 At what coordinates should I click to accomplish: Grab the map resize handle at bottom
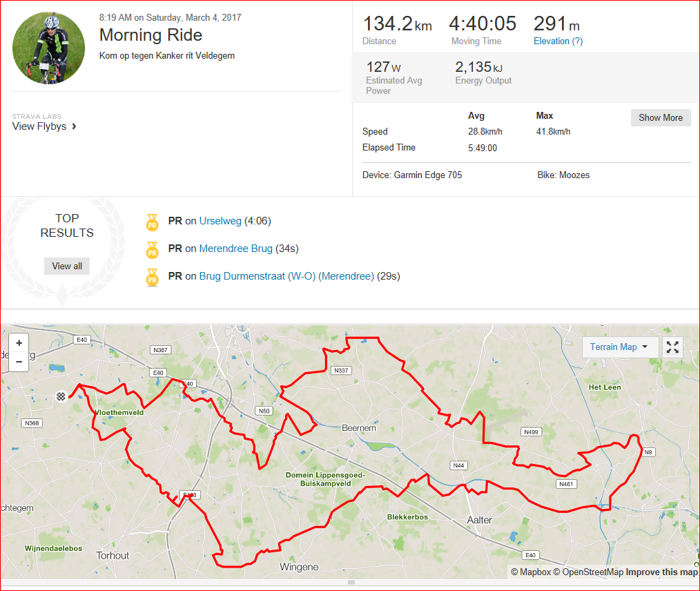pos(351,583)
